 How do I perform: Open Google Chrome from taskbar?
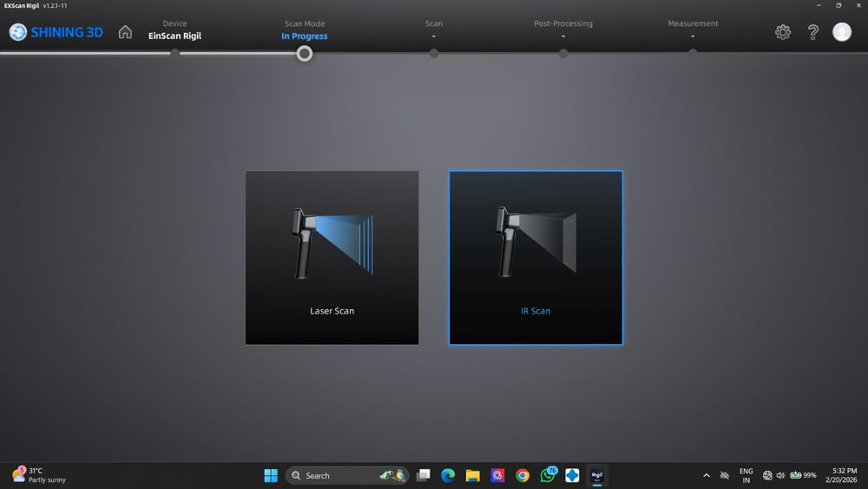pos(522,475)
